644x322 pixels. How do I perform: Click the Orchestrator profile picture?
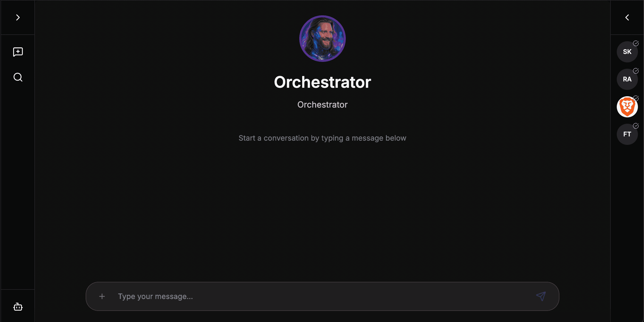coord(322,39)
